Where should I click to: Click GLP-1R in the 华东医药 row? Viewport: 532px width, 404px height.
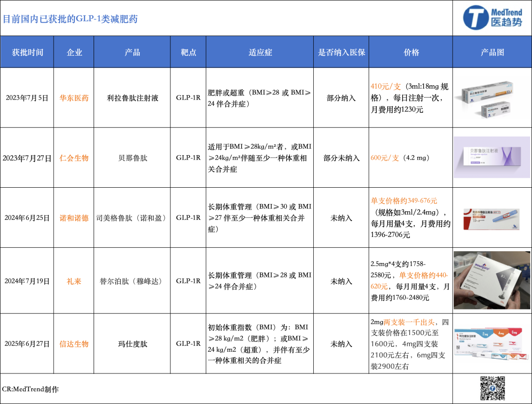point(188,98)
